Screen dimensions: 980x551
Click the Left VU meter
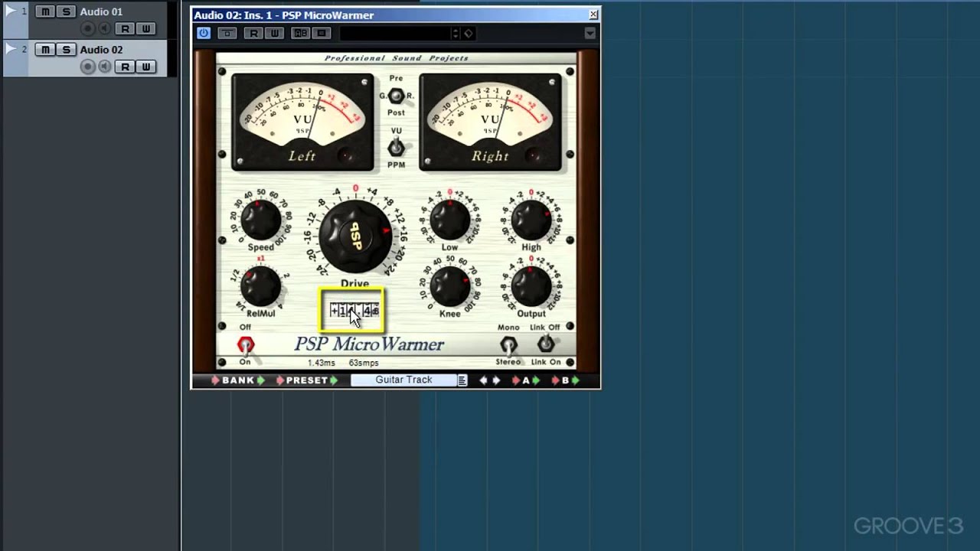point(302,122)
